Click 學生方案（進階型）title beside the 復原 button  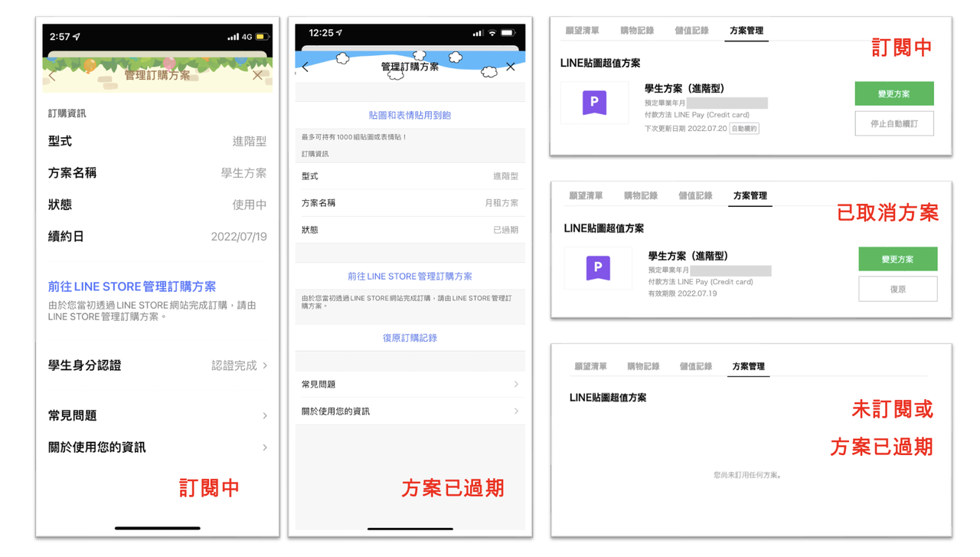coord(688,256)
